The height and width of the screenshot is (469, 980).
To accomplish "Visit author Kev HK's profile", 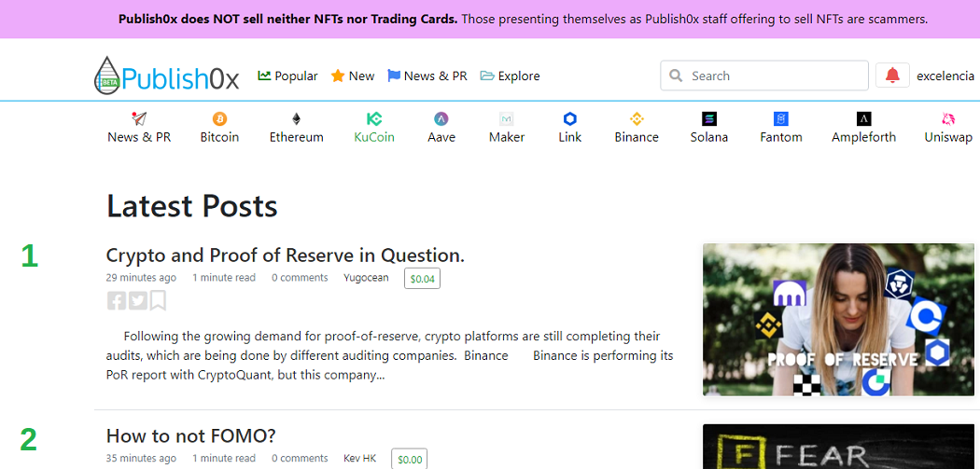I will click(x=360, y=458).
